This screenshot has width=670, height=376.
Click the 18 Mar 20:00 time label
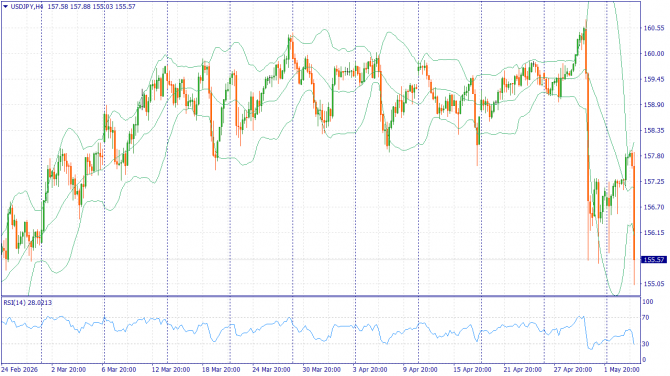tap(221, 369)
